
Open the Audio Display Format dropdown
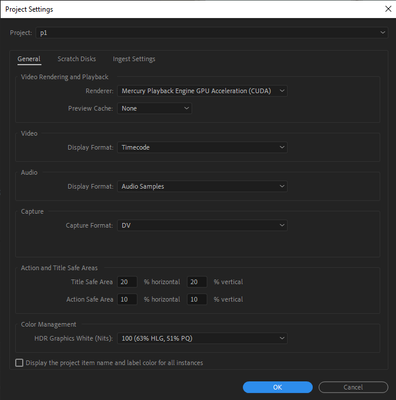tap(202, 186)
